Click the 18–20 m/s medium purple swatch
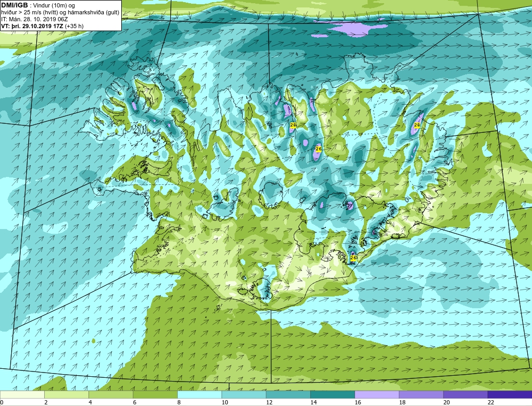Image resolution: width=532 pixels, height=406 pixels. pyautogui.click(x=421, y=394)
